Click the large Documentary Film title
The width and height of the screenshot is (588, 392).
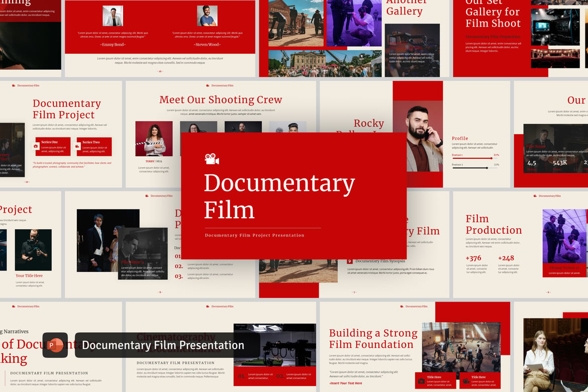pyautogui.click(x=279, y=196)
